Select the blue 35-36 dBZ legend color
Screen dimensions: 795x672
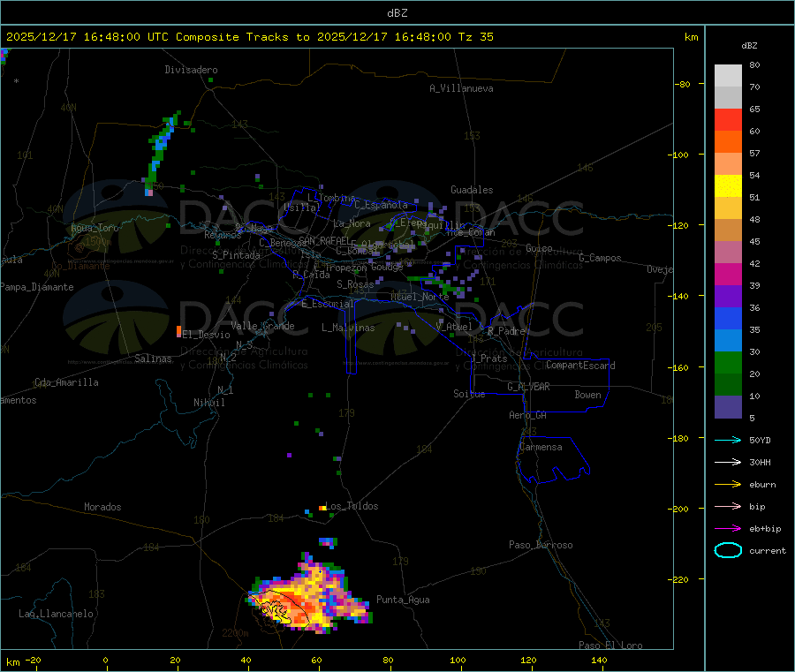click(728, 318)
